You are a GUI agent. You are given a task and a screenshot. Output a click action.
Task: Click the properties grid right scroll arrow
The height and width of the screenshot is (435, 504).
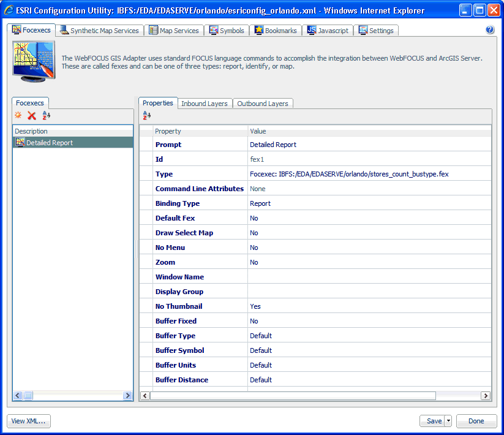click(486, 395)
